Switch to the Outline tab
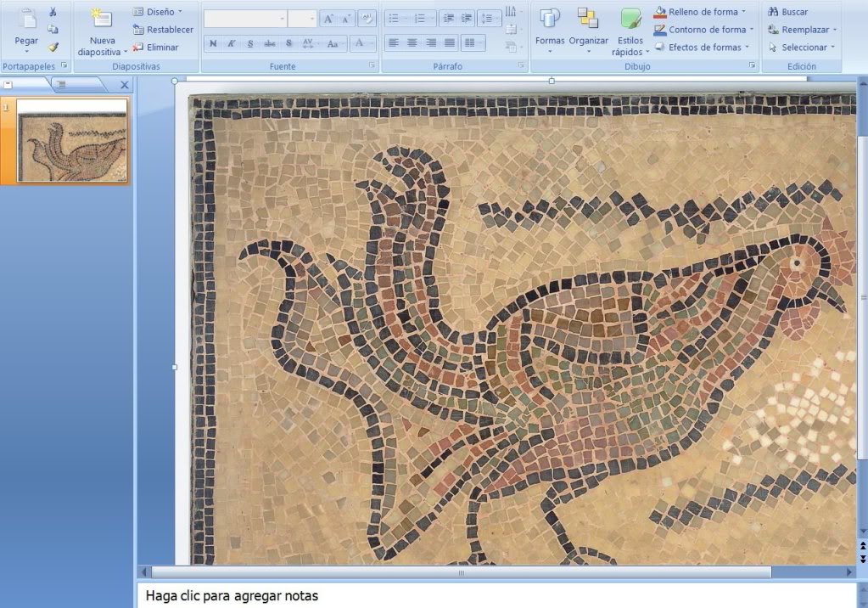 click(x=77, y=84)
